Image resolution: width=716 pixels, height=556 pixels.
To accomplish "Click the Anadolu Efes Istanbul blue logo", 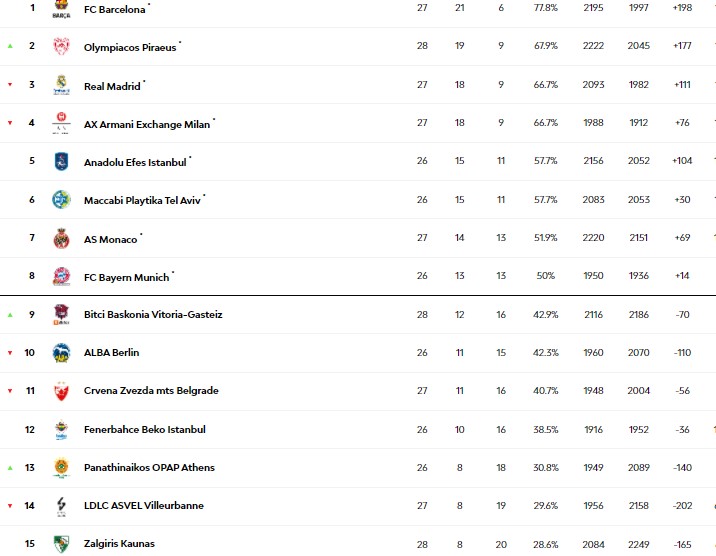I will 61,161.
